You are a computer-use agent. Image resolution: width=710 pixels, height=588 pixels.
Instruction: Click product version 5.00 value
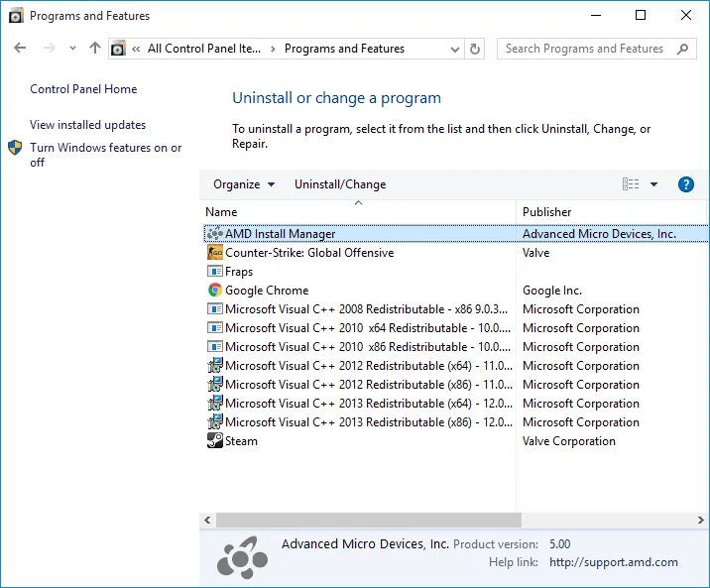[559, 544]
